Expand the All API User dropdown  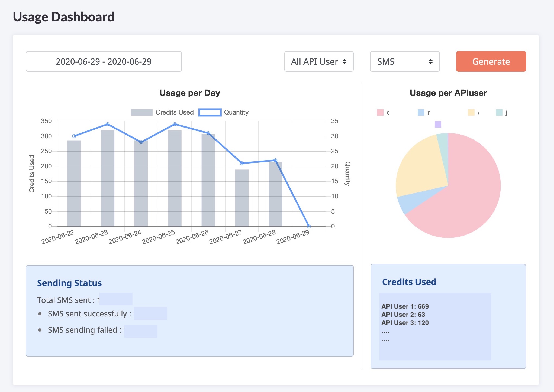pos(319,61)
